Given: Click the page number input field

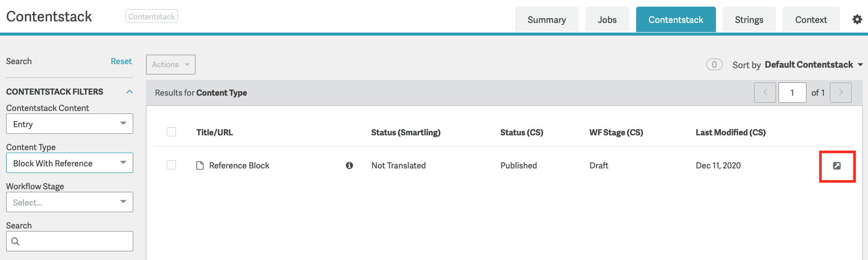Looking at the screenshot, I should (792, 93).
